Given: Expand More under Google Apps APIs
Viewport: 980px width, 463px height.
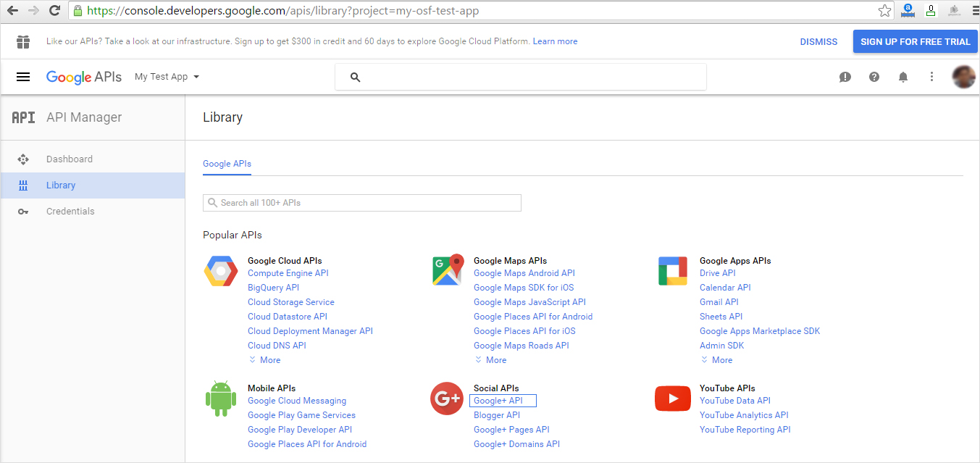Looking at the screenshot, I should pyautogui.click(x=716, y=360).
